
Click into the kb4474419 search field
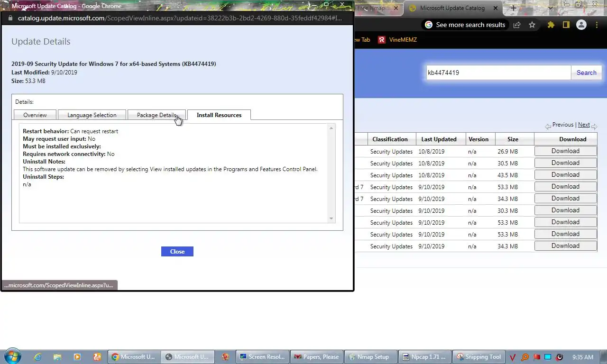point(498,73)
